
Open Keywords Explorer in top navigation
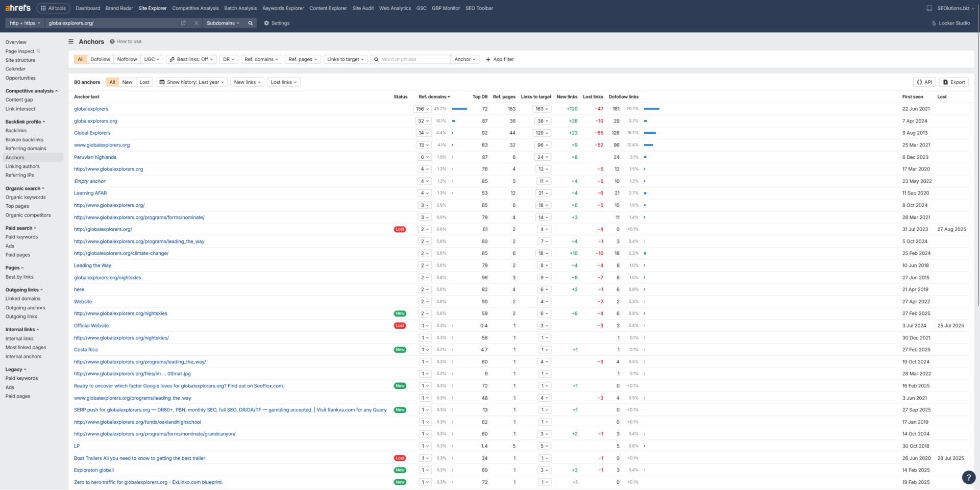(x=283, y=8)
